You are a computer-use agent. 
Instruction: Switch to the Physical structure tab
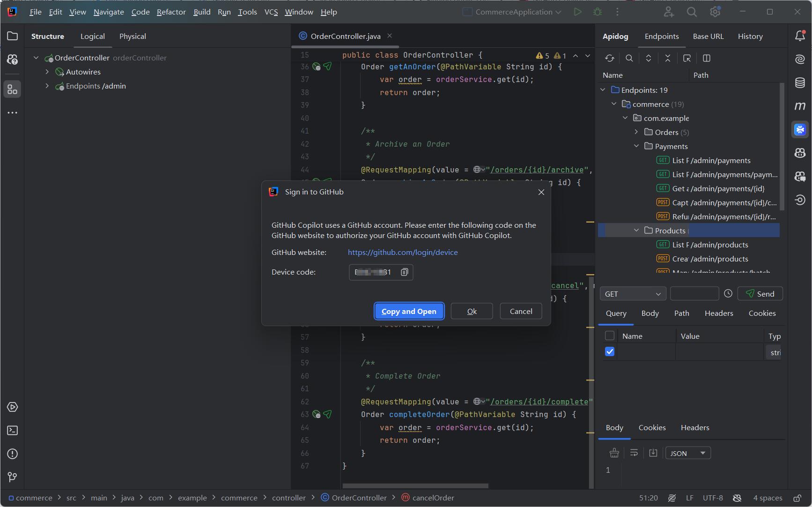coord(133,36)
